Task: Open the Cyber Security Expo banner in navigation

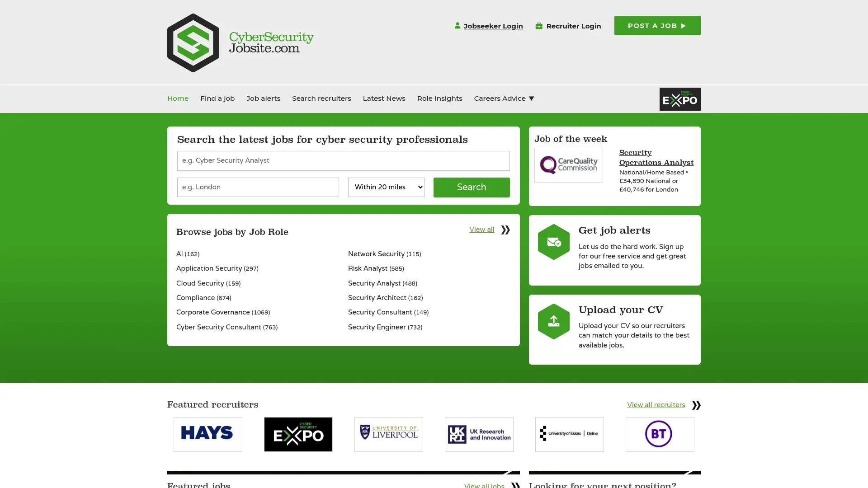Action: click(x=680, y=99)
